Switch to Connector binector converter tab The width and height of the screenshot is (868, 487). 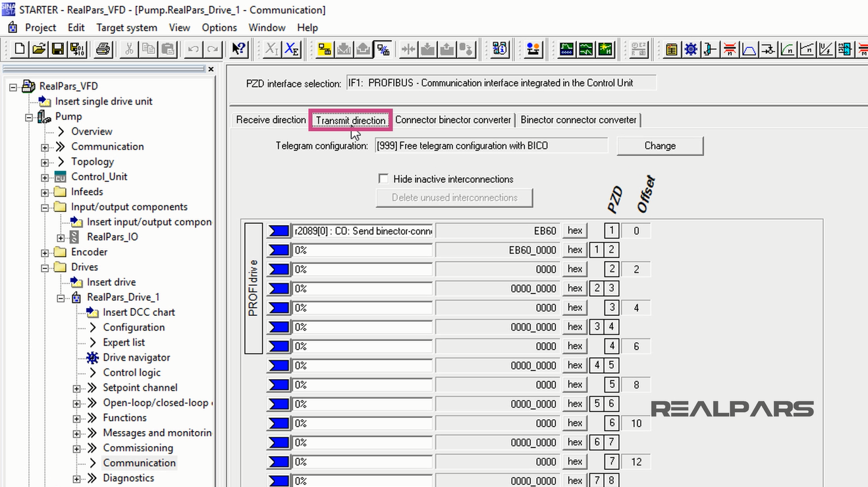tap(453, 120)
